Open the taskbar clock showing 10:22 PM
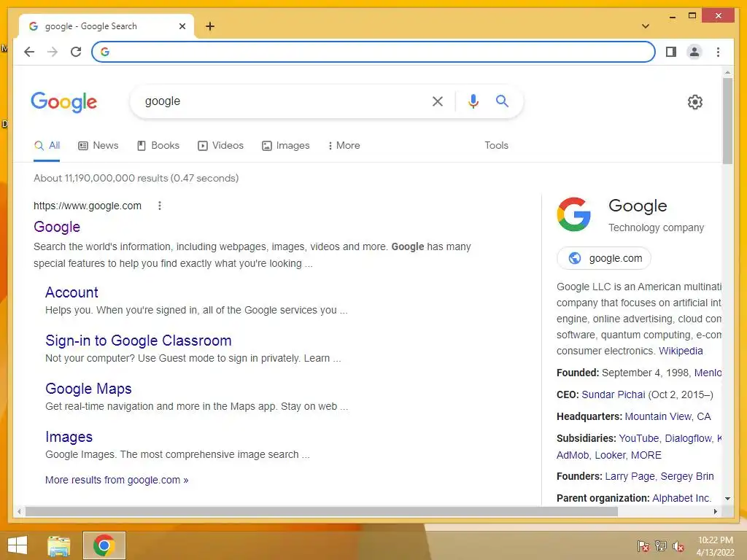747x560 pixels. pyautogui.click(x=715, y=546)
